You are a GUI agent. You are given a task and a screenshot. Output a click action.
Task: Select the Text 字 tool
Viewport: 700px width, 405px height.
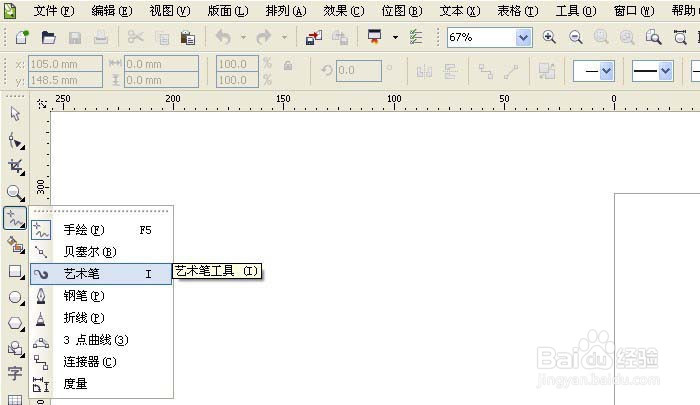[x=15, y=373]
